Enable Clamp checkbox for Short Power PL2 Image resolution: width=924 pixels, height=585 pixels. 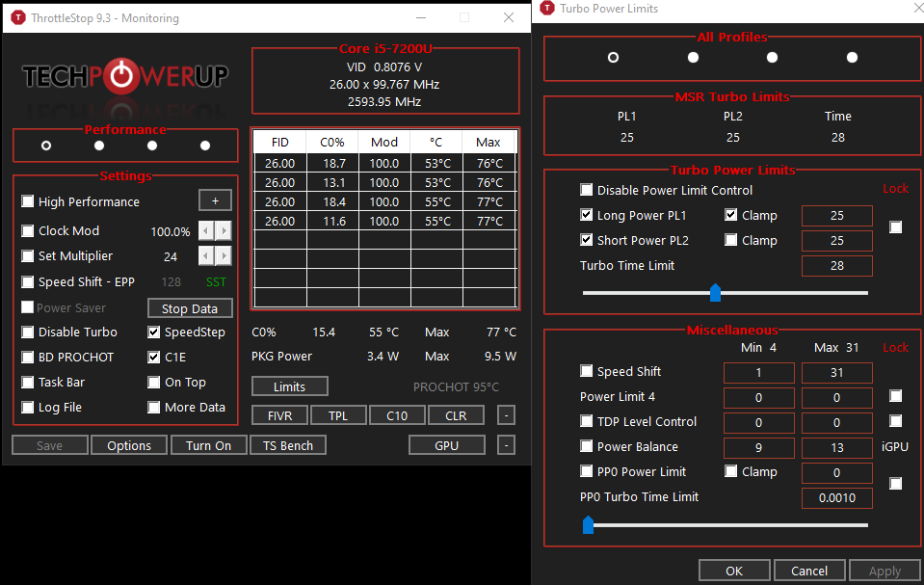click(x=730, y=239)
